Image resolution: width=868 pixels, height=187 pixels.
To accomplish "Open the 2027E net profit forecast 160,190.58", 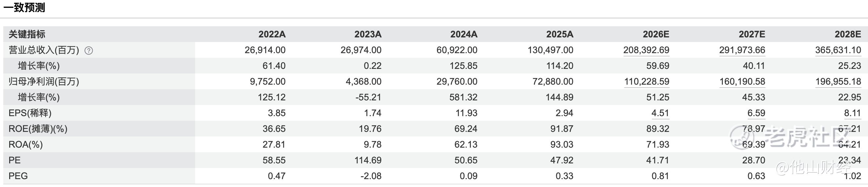I will 742,82.
